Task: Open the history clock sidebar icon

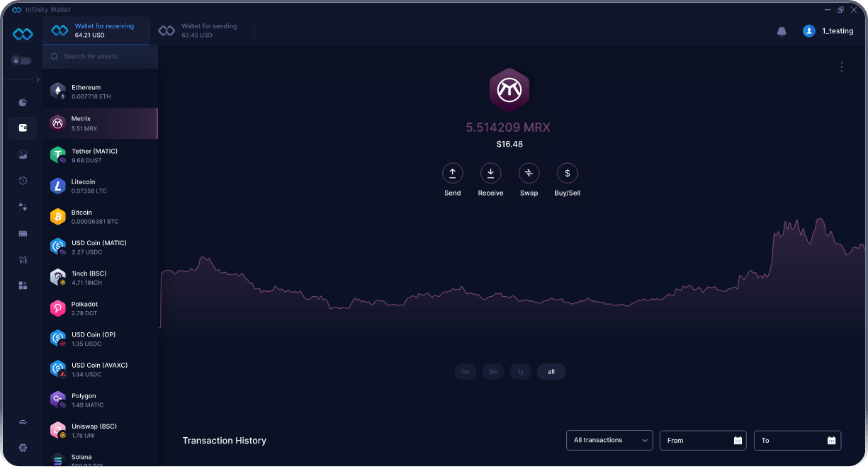Action: coord(23,181)
